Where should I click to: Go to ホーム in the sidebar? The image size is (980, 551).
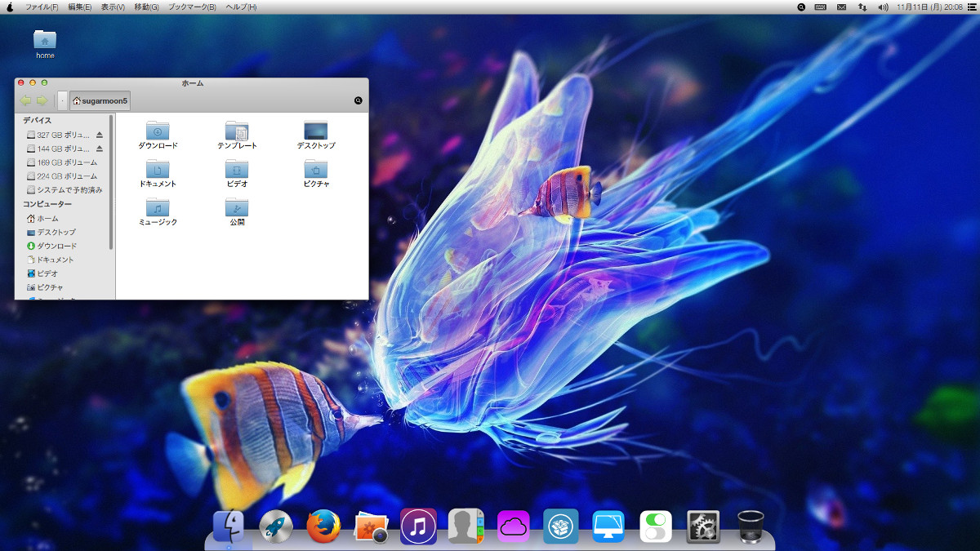coord(42,219)
